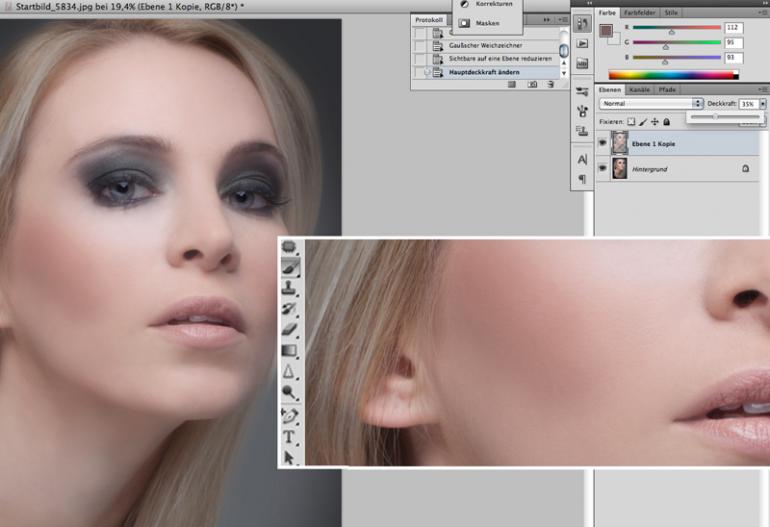
Task: Switch to the Kanäle tab
Action: [639, 90]
